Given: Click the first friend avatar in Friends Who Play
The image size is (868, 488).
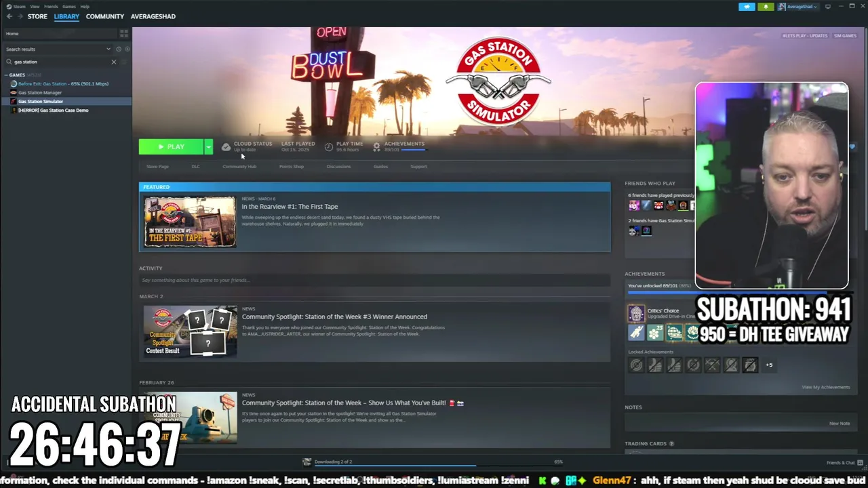Looking at the screenshot, I should click(633, 205).
